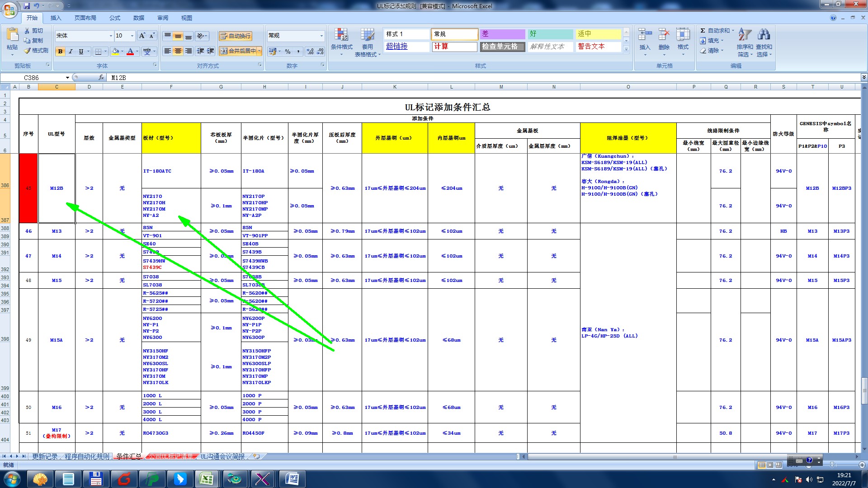Click the increase font size icon
The width and height of the screenshot is (868, 488).
pos(142,36)
